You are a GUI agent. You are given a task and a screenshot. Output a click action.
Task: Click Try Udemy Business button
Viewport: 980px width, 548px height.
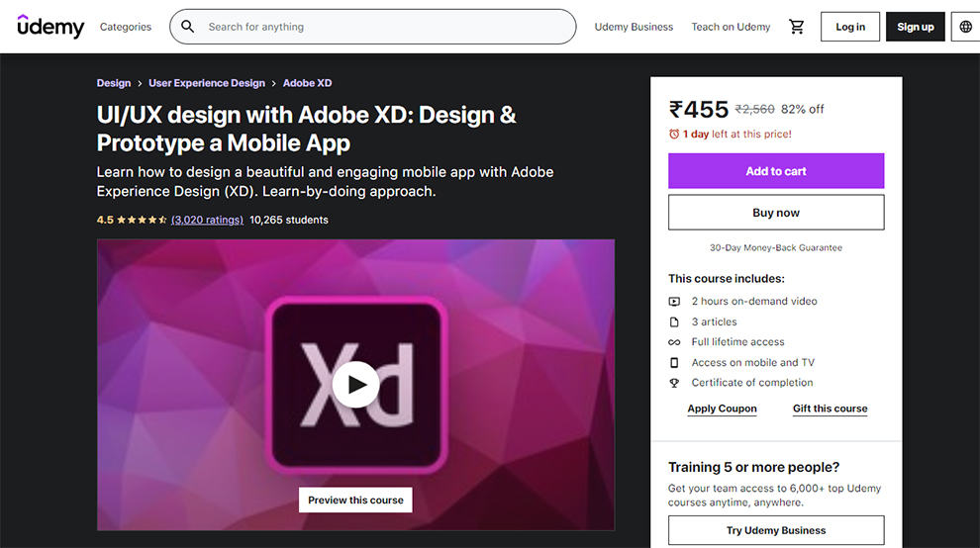776,530
